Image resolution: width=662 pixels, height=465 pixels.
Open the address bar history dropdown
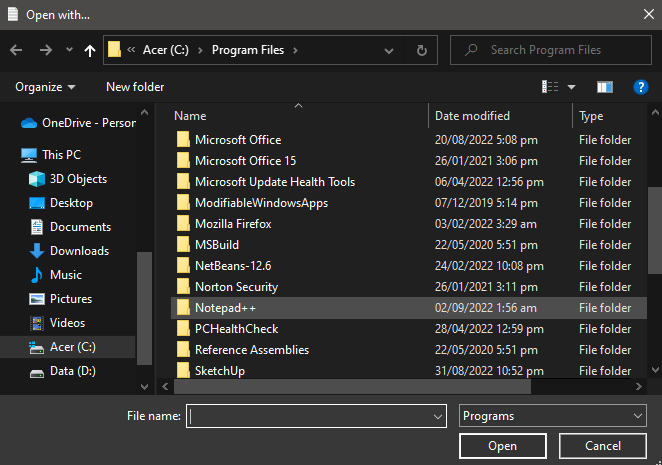[x=388, y=51]
